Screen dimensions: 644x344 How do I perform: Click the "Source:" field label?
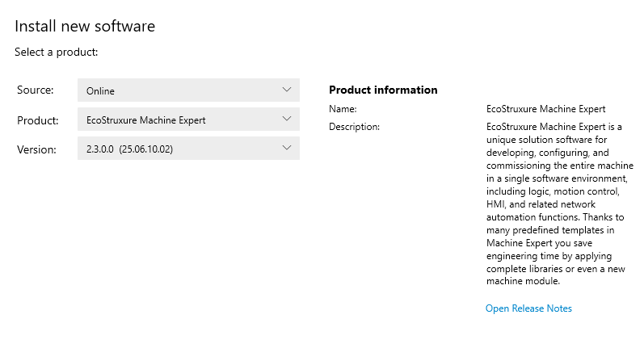click(x=35, y=90)
